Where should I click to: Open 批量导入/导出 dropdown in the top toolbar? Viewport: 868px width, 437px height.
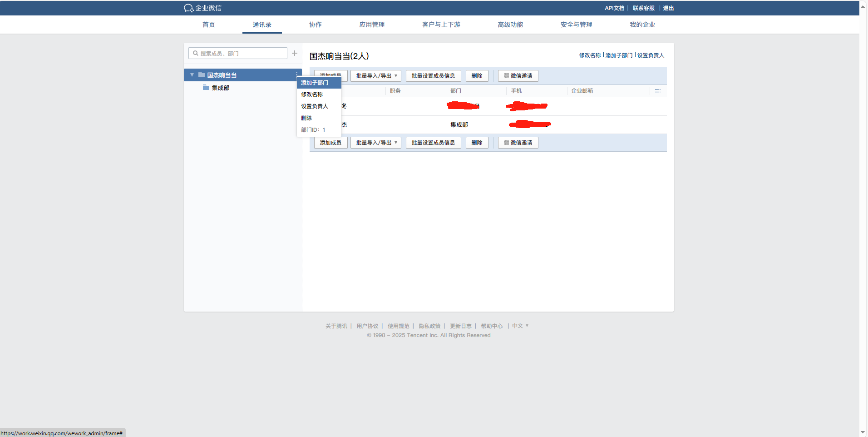click(x=376, y=76)
